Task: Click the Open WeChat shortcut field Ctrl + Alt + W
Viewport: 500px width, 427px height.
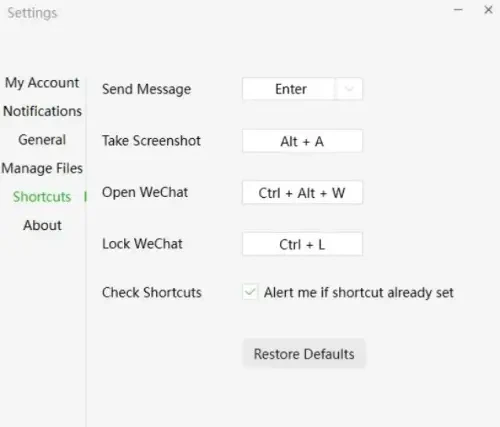Action: [302, 193]
